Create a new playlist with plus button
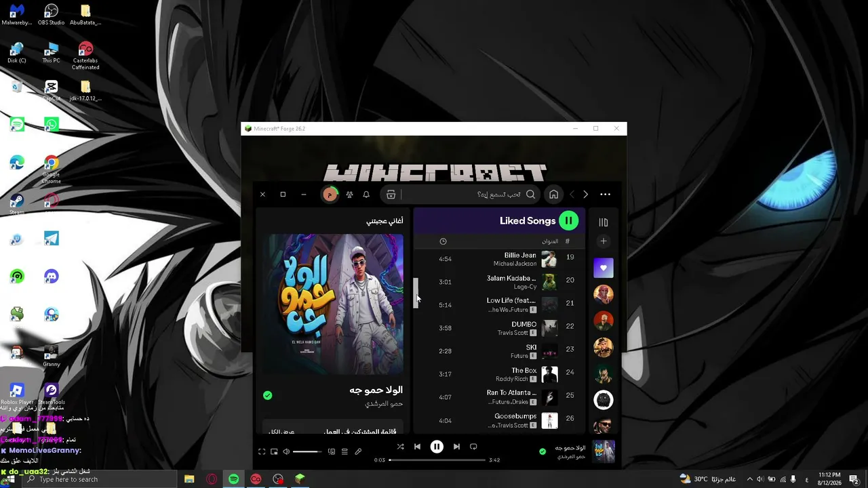Screen dimensions: 868x488 (603, 241)
